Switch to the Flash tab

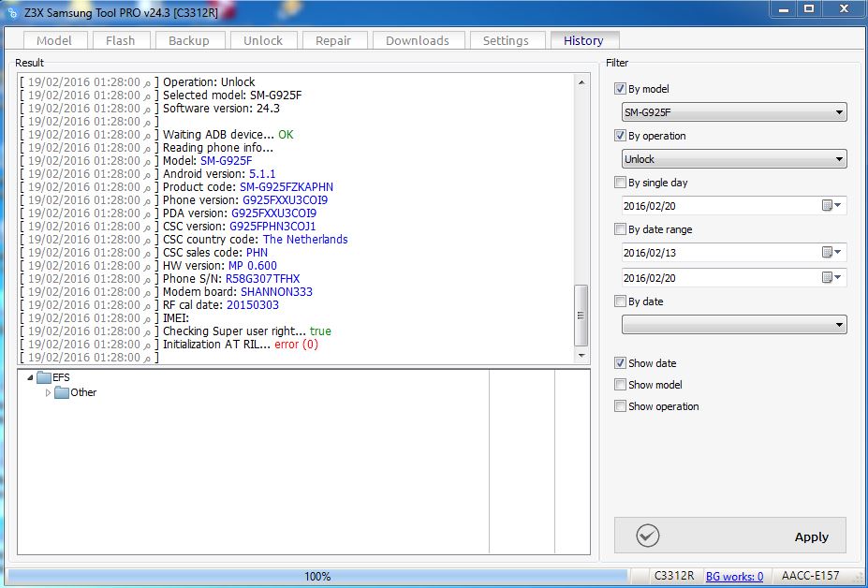pos(120,40)
